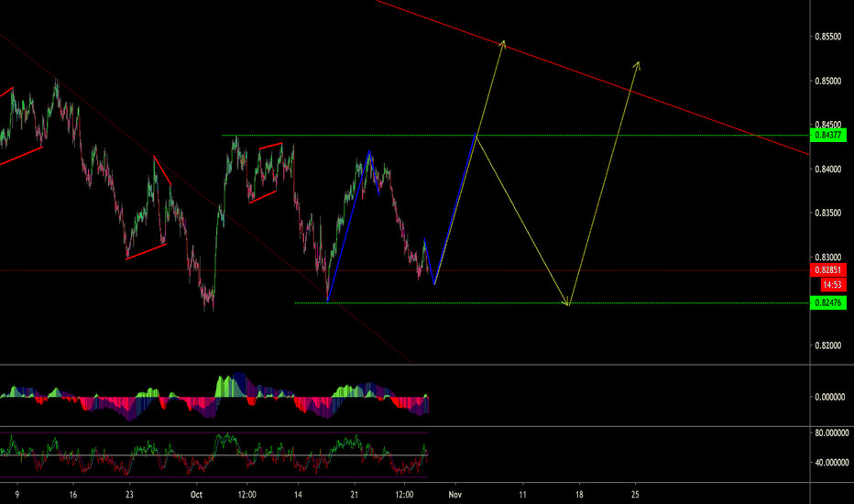
Task: Click the 0.82476 green price label
Action: point(827,302)
